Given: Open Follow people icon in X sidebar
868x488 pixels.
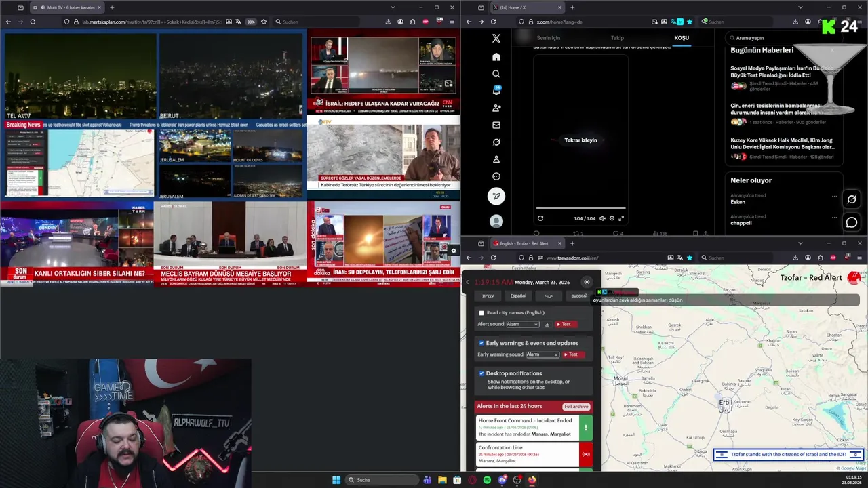Looking at the screenshot, I should tap(496, 108).
